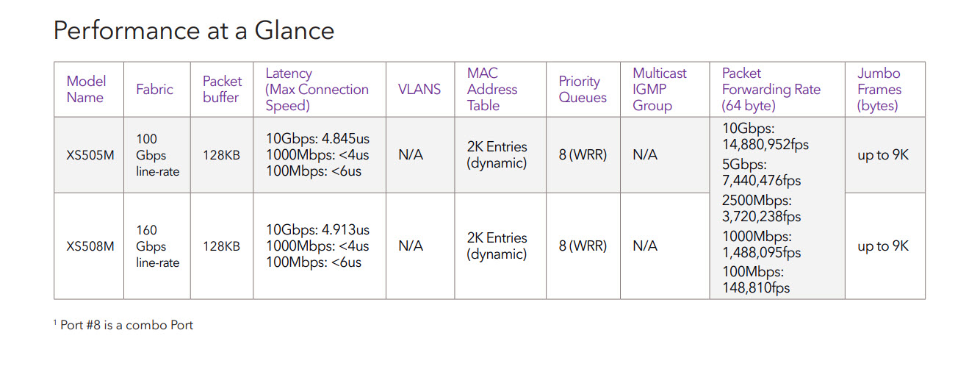
Task: Click the '160 Gbps line-rate' fabric cell
Action: point(156,246)
